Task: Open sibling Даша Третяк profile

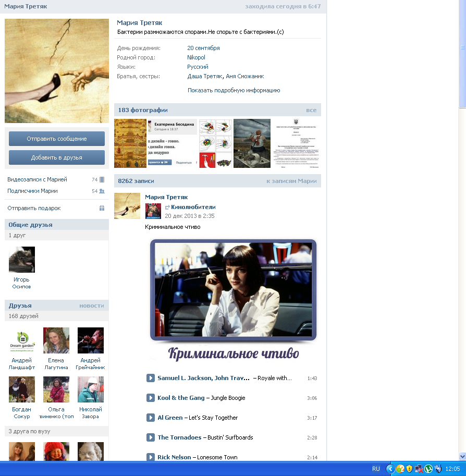Action: click(205, 76)
